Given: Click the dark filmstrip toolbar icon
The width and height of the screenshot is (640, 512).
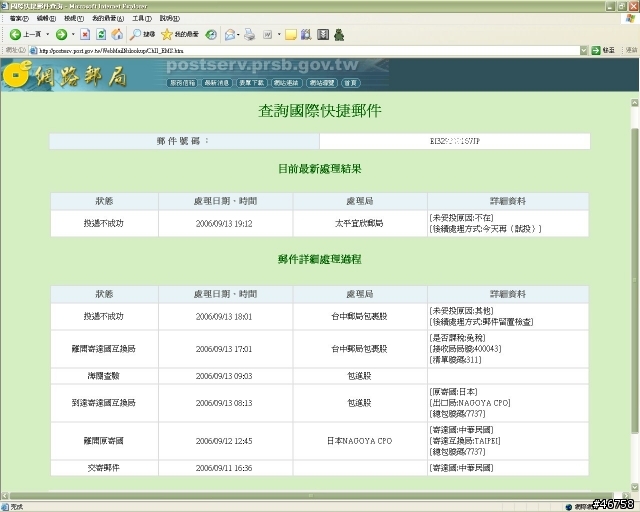Looking at the screenshot, I should point(323,35).
